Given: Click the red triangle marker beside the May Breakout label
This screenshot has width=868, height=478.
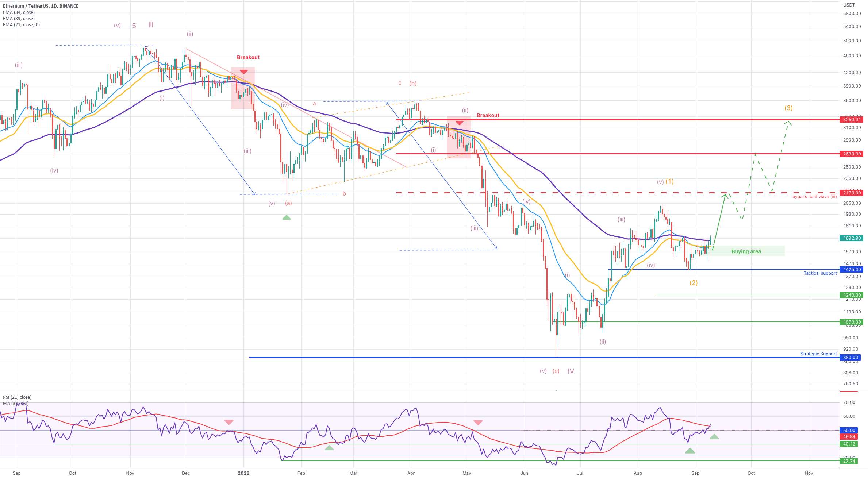Looking at the screenshot, I should [459, 123].
